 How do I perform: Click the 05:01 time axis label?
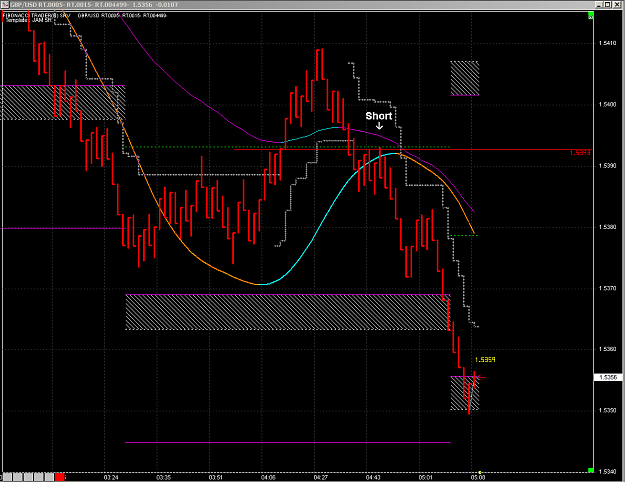[x=426, y=477]
